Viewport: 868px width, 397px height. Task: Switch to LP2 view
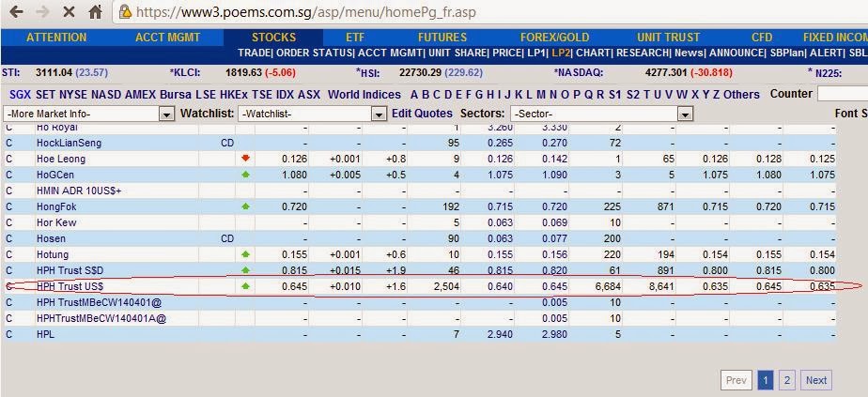tap(562, 53)
